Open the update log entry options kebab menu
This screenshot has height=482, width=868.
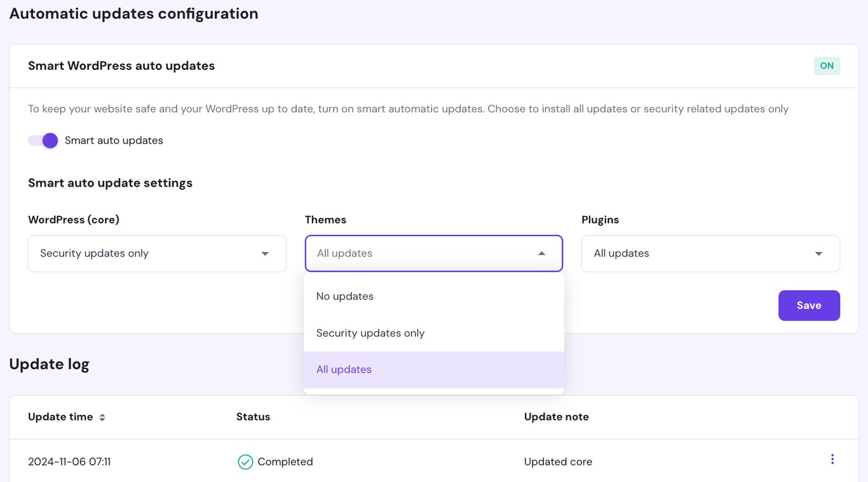pos(832,459)
